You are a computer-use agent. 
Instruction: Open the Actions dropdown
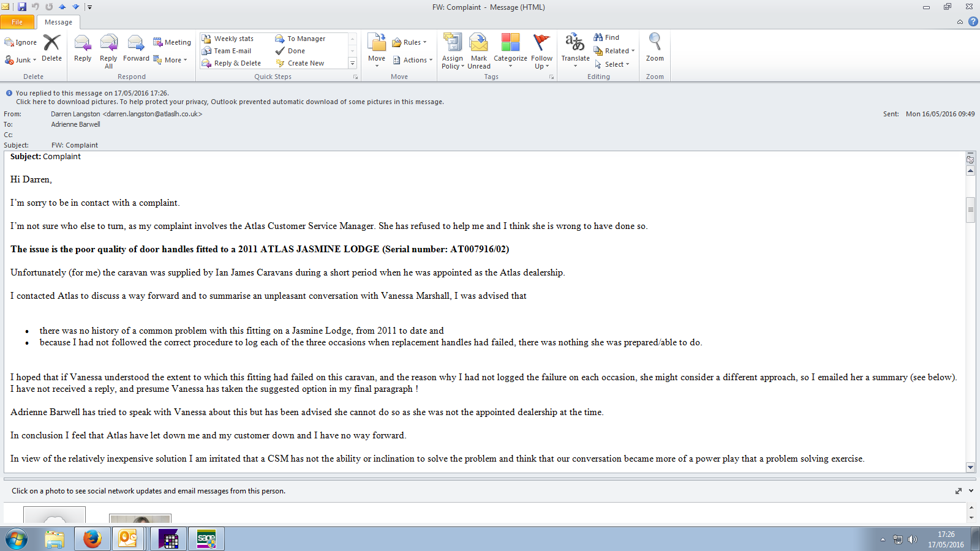click(x=413, y=60)
